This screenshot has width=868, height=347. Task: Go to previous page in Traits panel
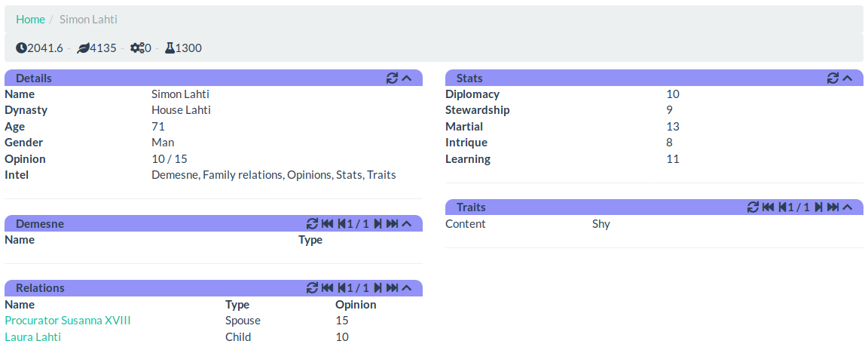[783, 207]
